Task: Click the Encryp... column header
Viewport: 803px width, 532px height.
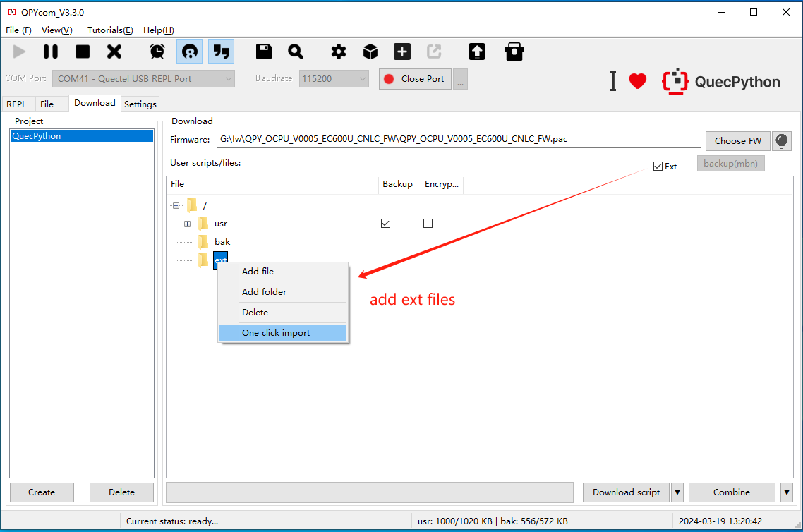Action: (x=442, y=184)
